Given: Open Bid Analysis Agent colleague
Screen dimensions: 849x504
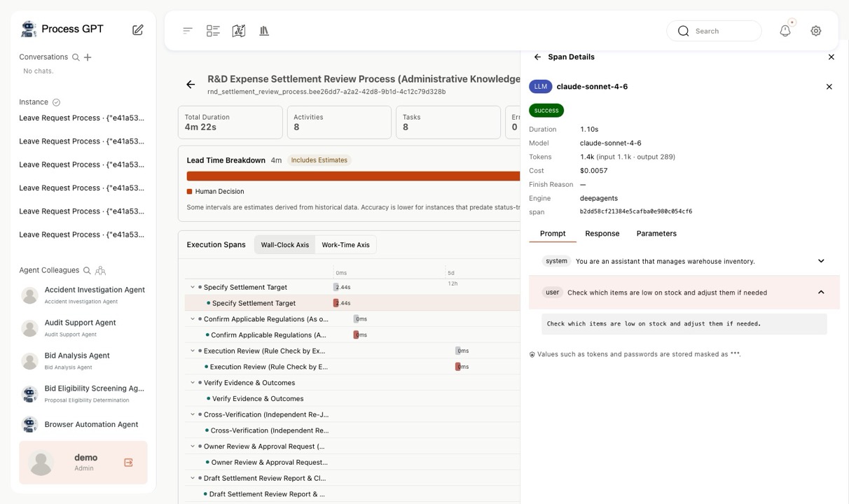Looking at the screenshot, I should coord(82,361).
